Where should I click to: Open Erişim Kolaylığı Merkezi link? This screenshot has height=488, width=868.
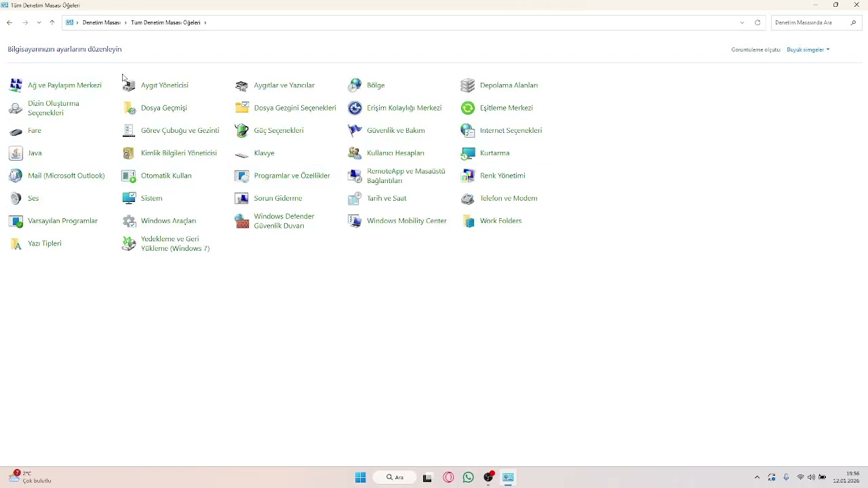(x=404, y=108)
